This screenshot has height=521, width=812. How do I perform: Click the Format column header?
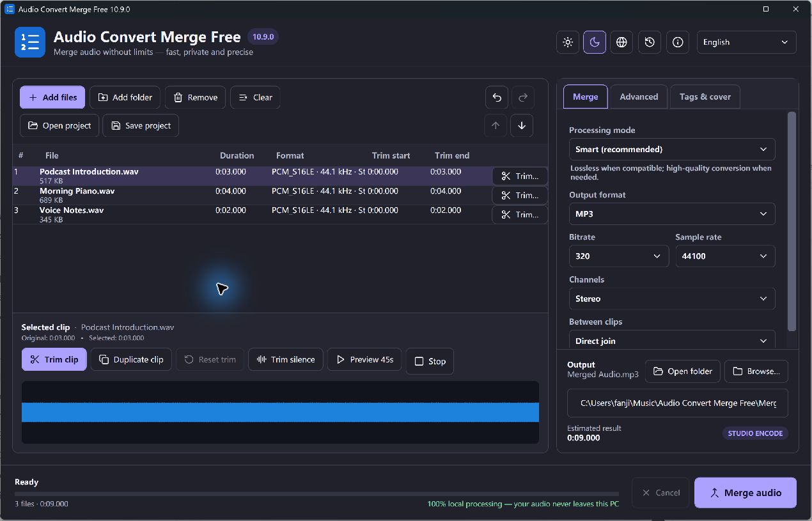(x=290, y=155)
